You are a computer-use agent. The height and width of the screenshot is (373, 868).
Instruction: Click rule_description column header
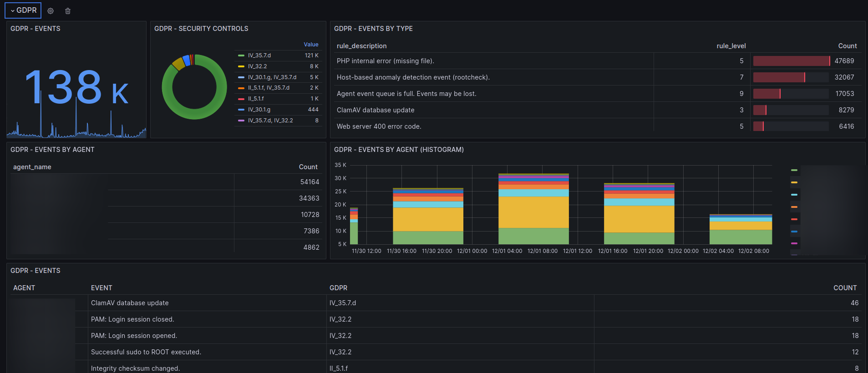click(362, 46)
